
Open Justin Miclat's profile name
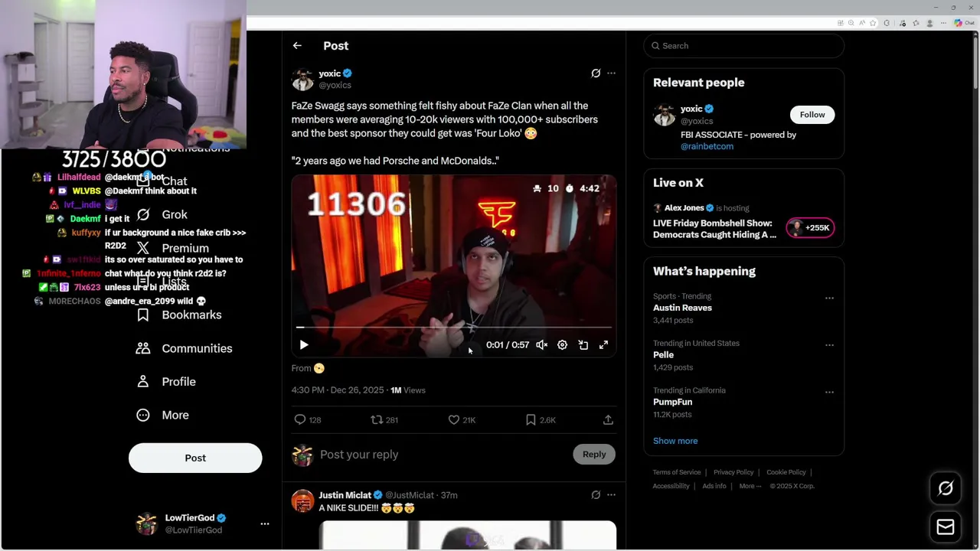click(x=345, y=495)
